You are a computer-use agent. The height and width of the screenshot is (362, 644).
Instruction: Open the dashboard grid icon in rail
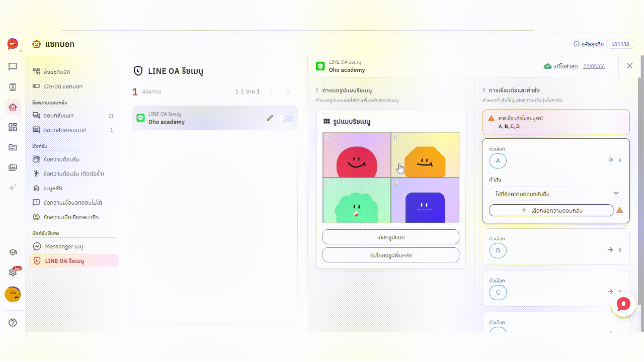[x=13, y=127]
